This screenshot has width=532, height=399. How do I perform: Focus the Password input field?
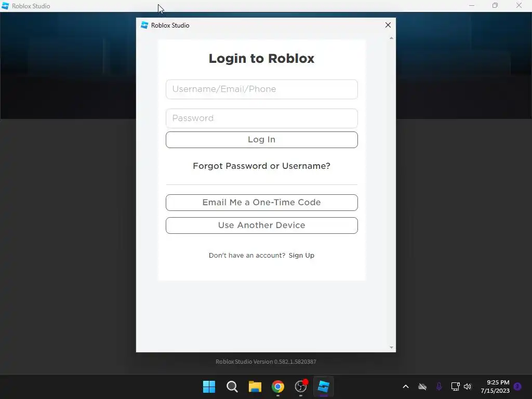pyautogui.click(x=262, y=118)
